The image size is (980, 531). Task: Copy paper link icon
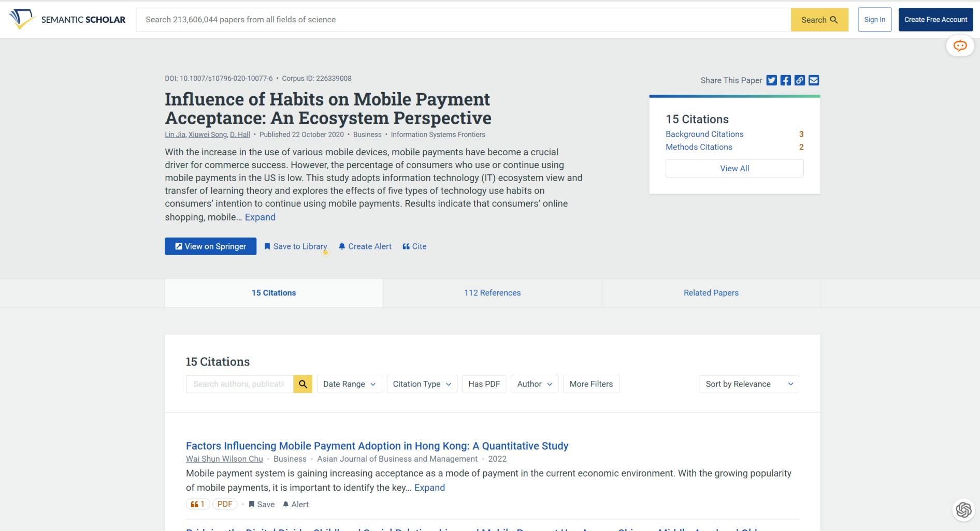click(800, 80)
